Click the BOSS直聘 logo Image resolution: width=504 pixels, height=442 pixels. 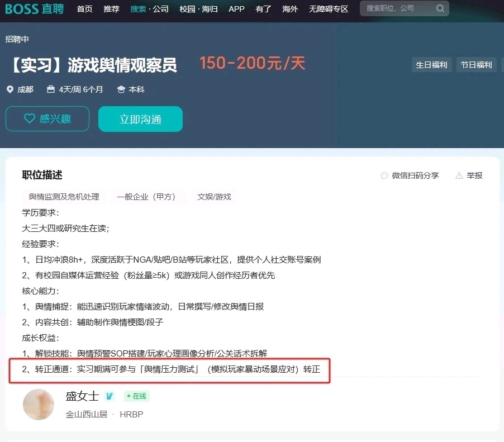[x=35, y=9]
